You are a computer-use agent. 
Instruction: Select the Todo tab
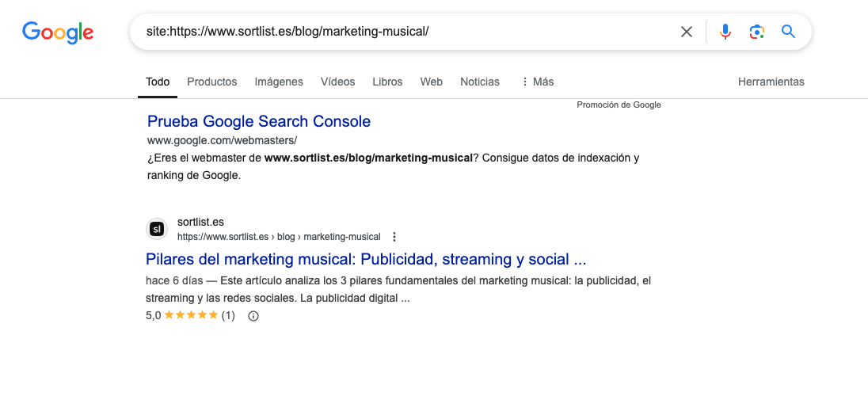tap(158, 82)
